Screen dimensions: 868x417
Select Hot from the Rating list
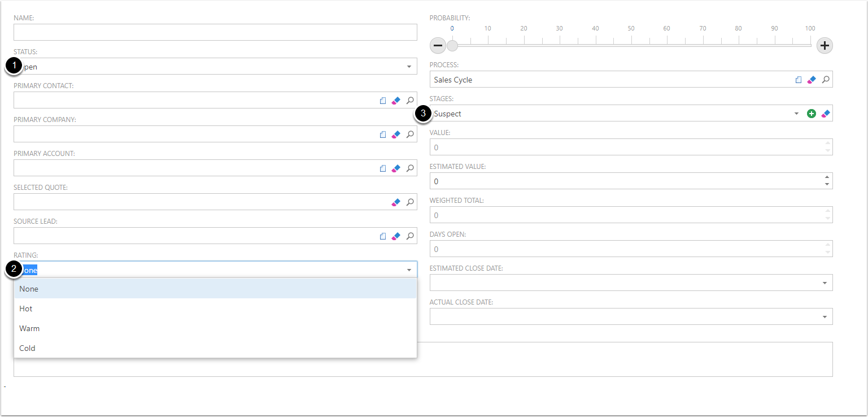point(26,309)
